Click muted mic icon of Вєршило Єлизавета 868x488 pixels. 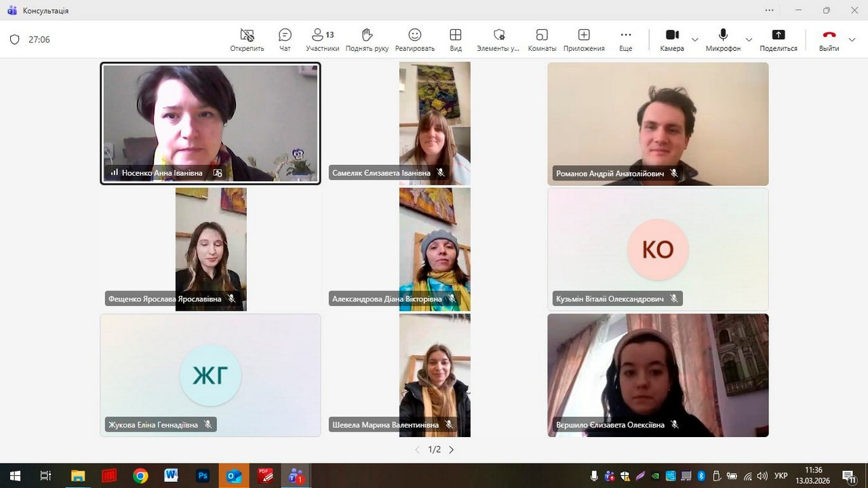click(x=675, y=424)
